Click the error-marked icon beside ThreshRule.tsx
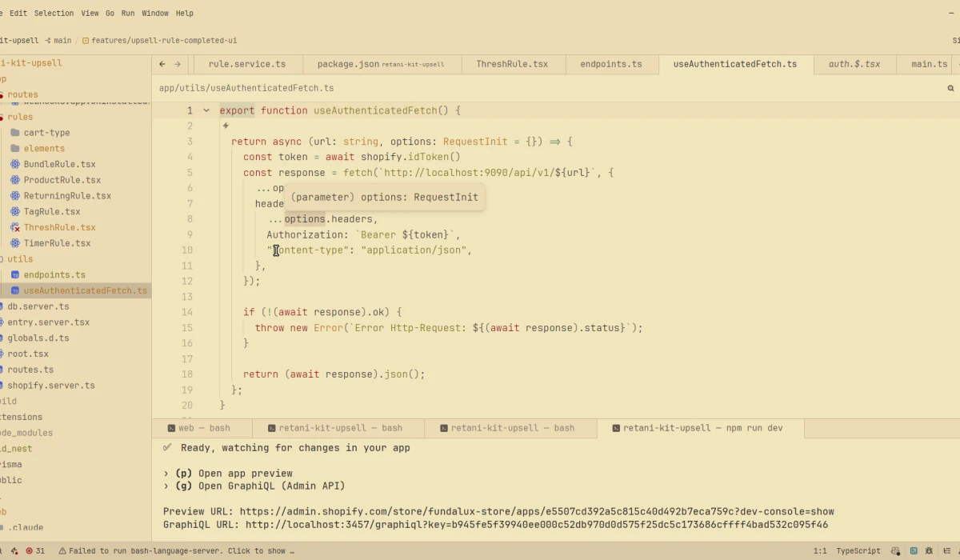The height and width of the screenshot is (560, 960). pos(15,227)
